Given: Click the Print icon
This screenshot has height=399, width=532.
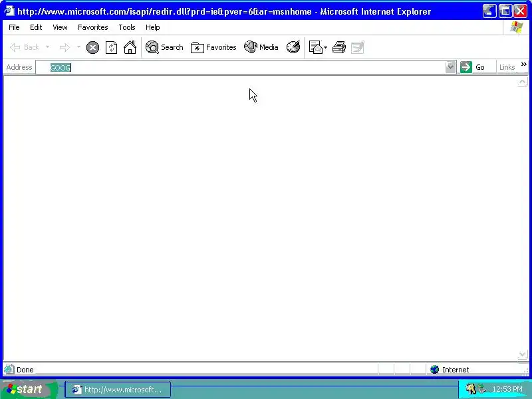Looking at the screenshot, I should click(x=339, y=47).
